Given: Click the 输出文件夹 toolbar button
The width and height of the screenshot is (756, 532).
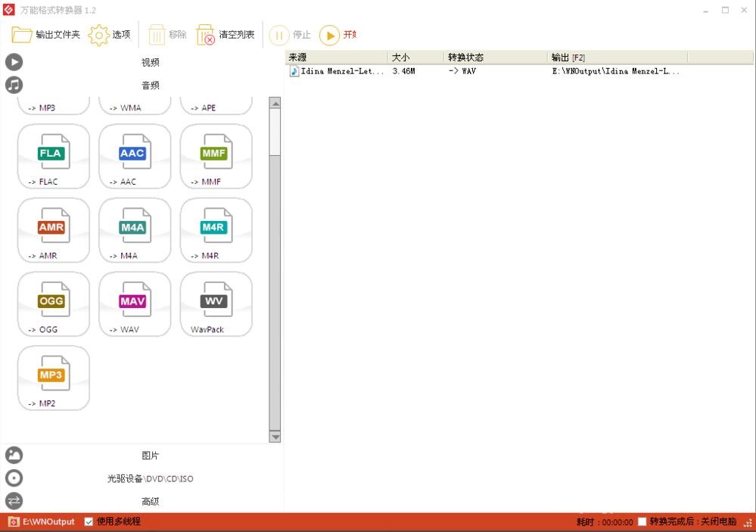Looking at the screenshot, I should pos(46,35).
